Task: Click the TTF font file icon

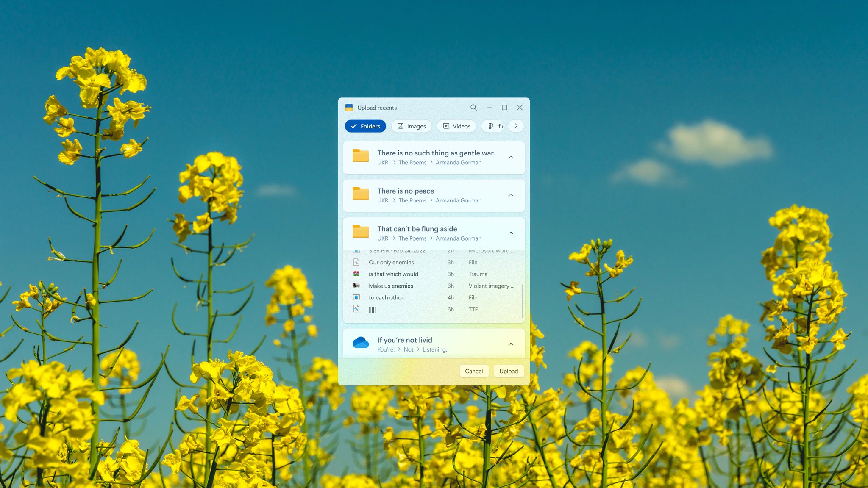Action: [x=356, y=309]
